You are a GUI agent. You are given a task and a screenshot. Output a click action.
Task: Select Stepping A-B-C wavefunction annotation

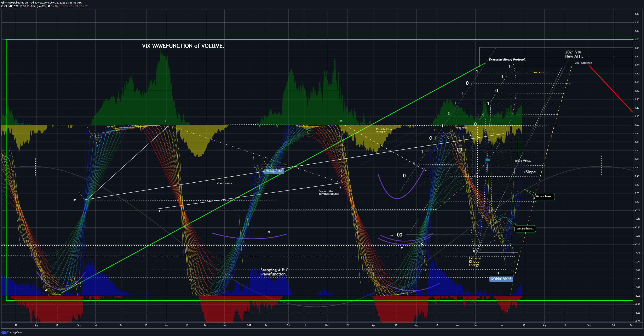[x=274, y=272]
